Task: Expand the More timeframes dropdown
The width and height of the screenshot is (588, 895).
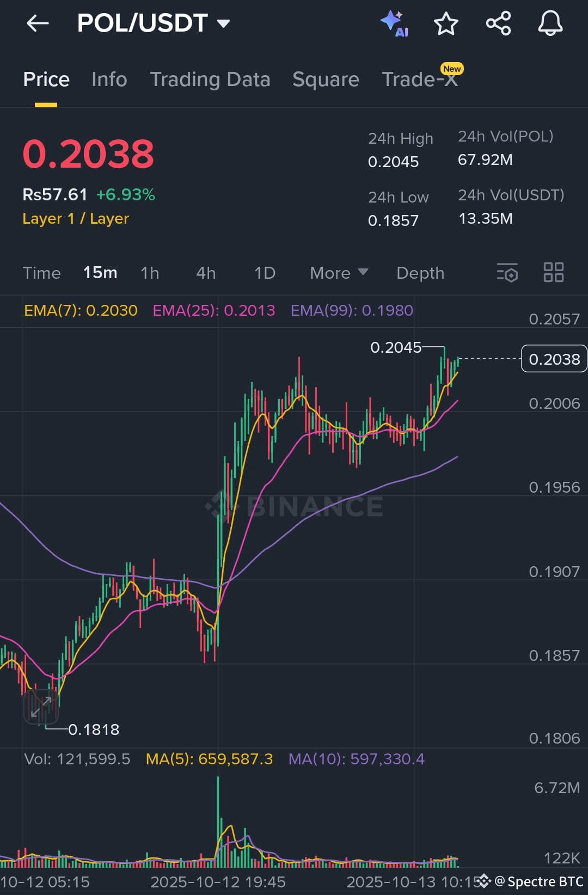Action: (339, 273)
